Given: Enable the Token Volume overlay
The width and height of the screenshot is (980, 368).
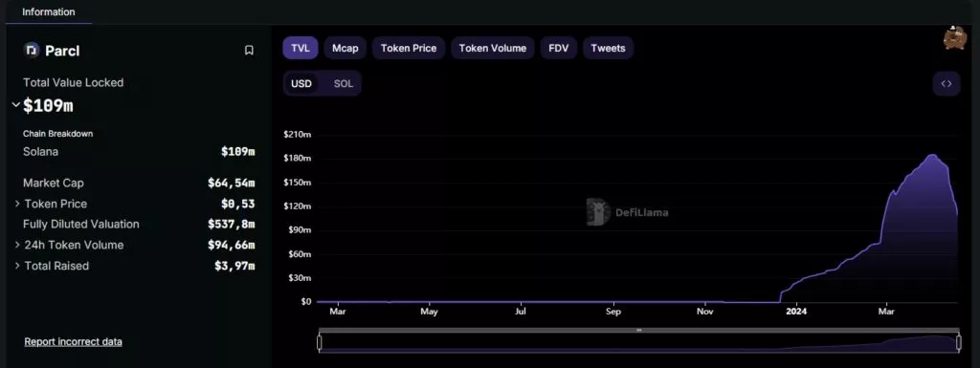Looking at the screenshot, I should tap(493, 48).
